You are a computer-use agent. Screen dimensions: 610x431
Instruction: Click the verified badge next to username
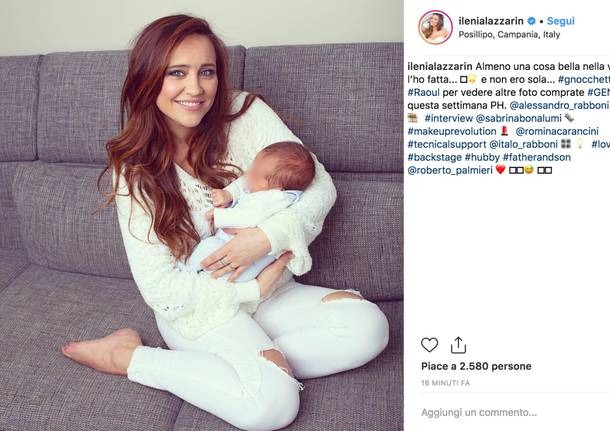click(x=531, y=21)
